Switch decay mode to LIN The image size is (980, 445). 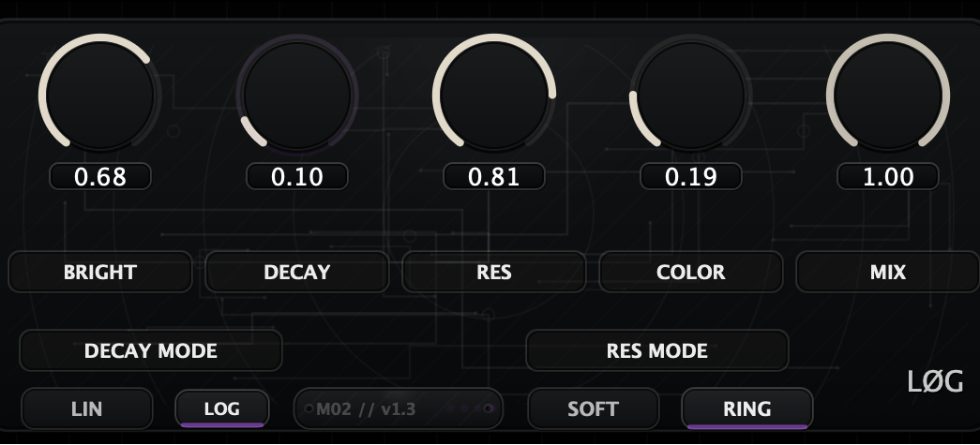[87, 408]
